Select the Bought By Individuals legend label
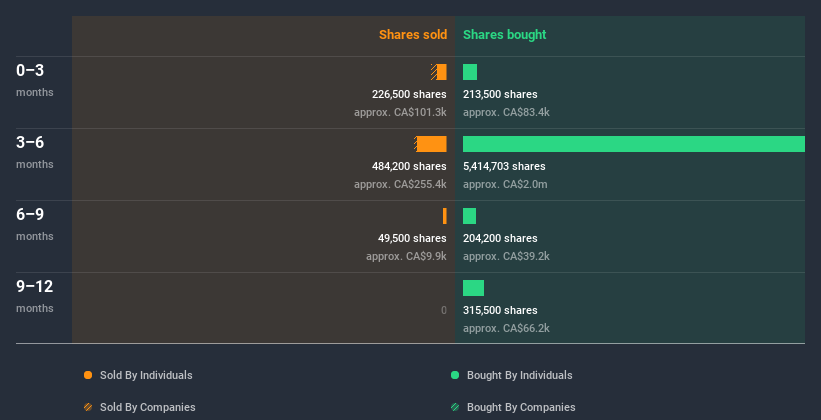 click(519, 375)
